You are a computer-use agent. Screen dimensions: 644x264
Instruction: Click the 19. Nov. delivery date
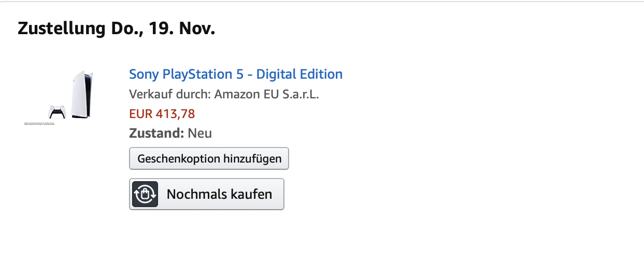(x=182, y=29)
